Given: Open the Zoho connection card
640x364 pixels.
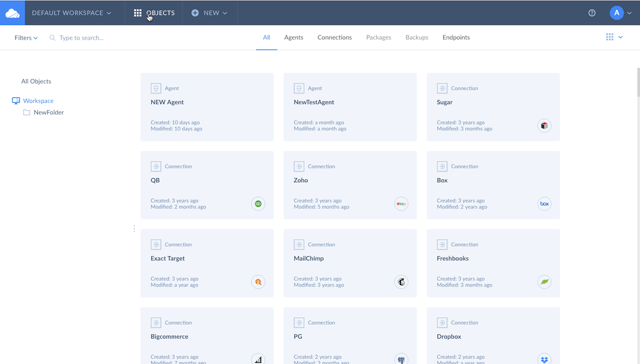Looking at the screenshot, I should coord(350,185).
